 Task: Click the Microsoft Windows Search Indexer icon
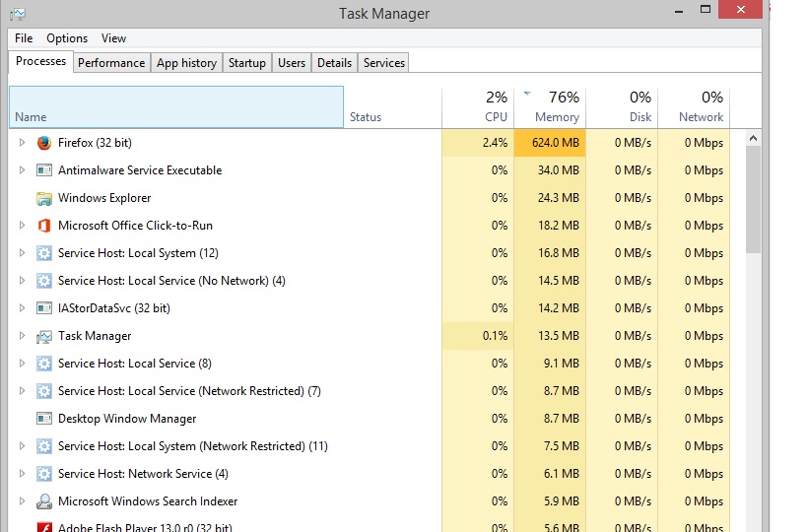(44, 501)
